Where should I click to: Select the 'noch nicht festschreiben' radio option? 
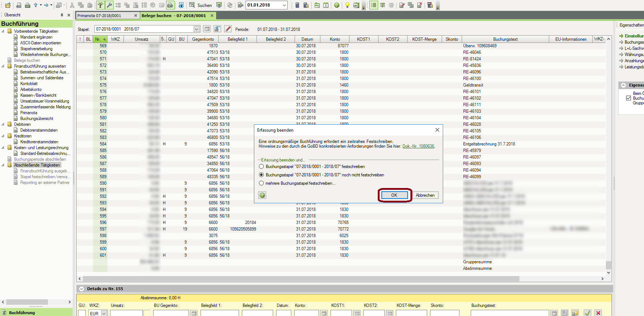click(262, 175)
